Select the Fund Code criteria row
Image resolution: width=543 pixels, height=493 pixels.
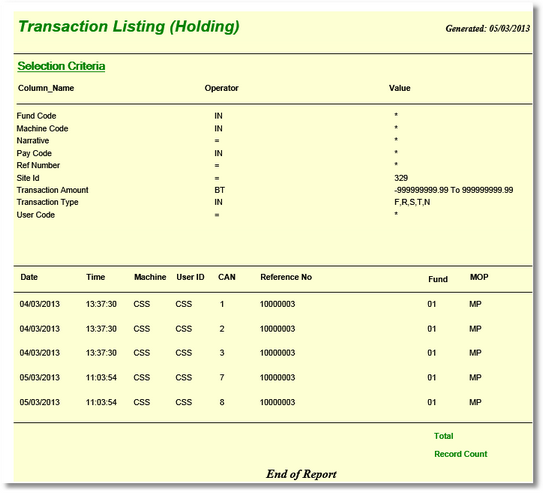274,116
